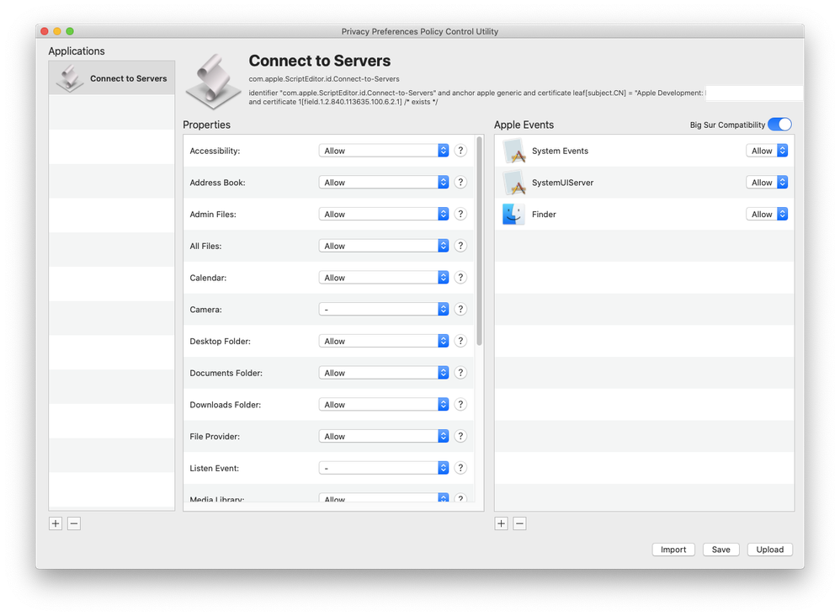Viewport: 840px width, 616px height.
Task: Click the window title Privacy Preferences Policy Control Utility
Action: coord(420,32)
